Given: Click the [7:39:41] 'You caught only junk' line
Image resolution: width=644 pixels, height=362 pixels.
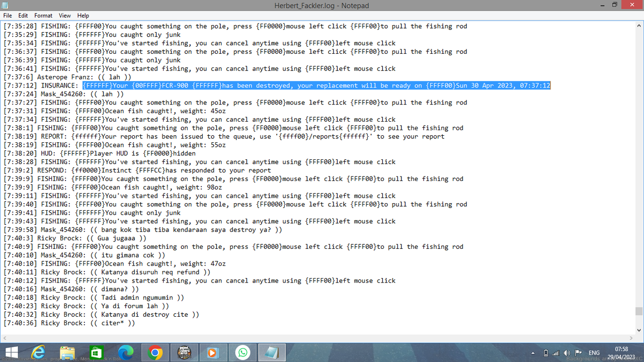Looking at the screenshot, I should (x=92, y=213).
